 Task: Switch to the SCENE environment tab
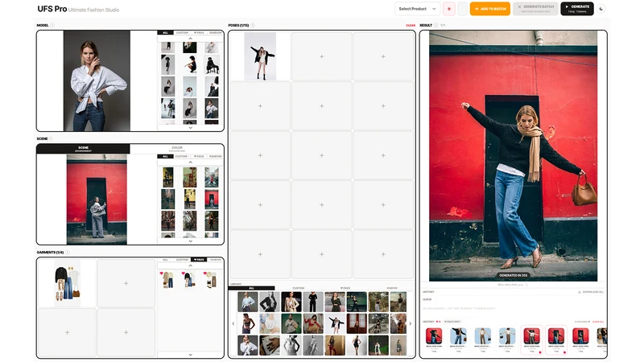(84, 149)
